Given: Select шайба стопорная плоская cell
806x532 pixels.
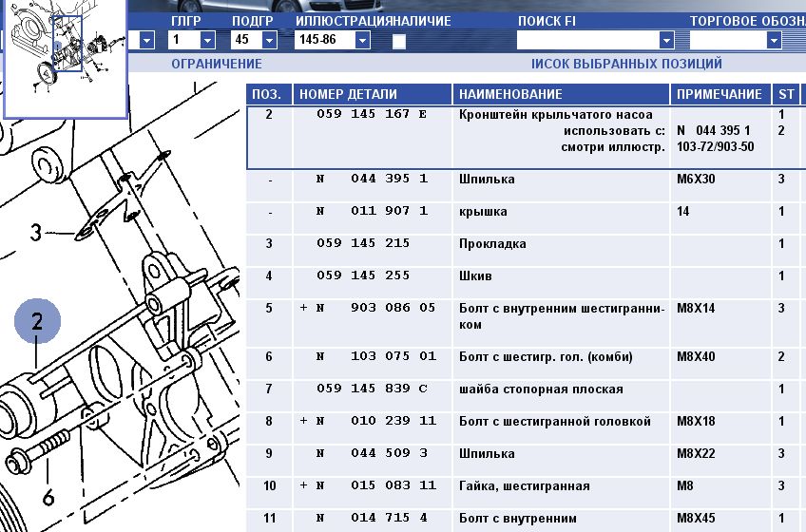Looking at the screenshot, I should pos(561,396).
